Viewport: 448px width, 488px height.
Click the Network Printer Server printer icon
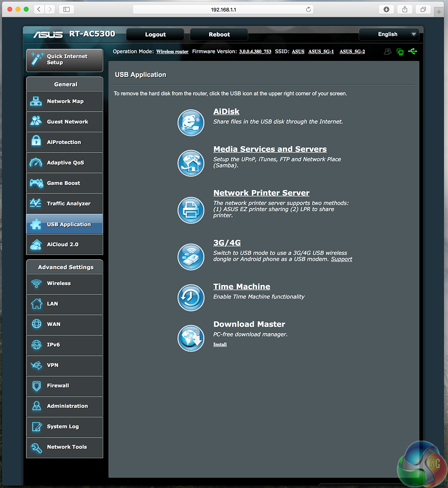pyautogui.click(x=191, y=210)
